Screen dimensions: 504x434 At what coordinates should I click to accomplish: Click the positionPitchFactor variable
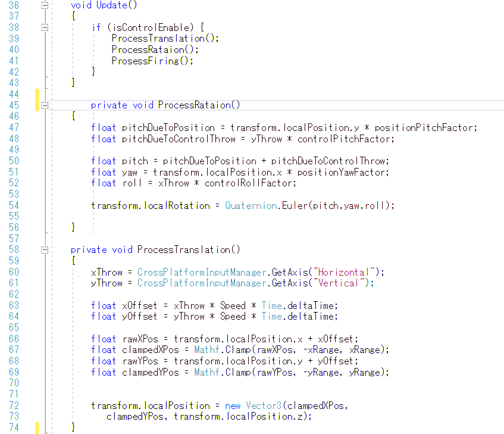tap(424, 127)
